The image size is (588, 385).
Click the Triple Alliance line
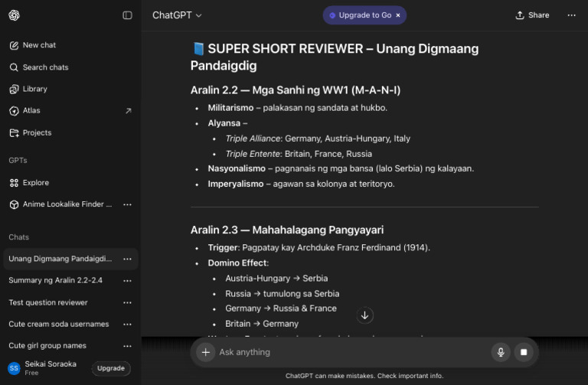pos(318,139)
